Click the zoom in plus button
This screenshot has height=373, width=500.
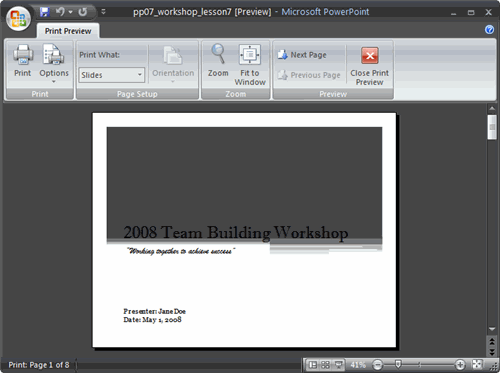point(460,365)
